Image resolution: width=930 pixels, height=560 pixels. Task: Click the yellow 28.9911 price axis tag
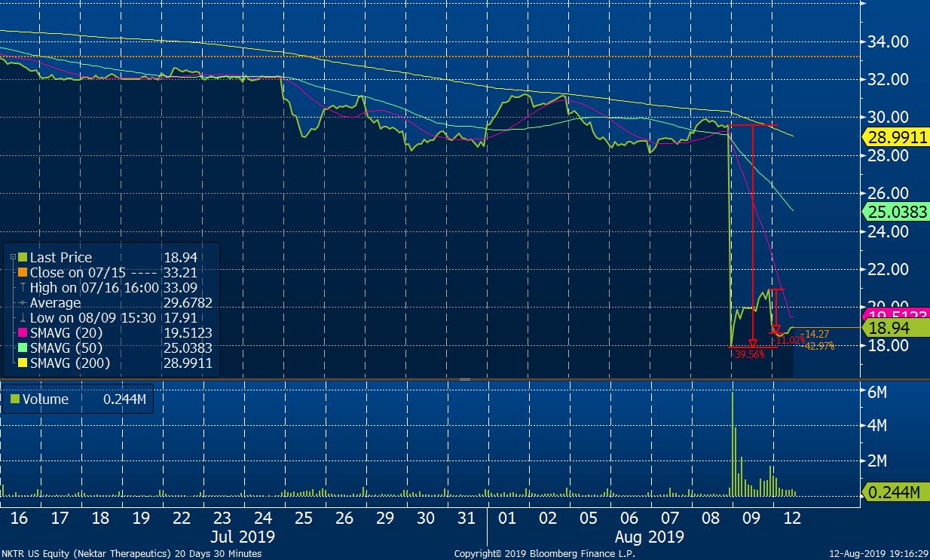[x=896, y=137]
